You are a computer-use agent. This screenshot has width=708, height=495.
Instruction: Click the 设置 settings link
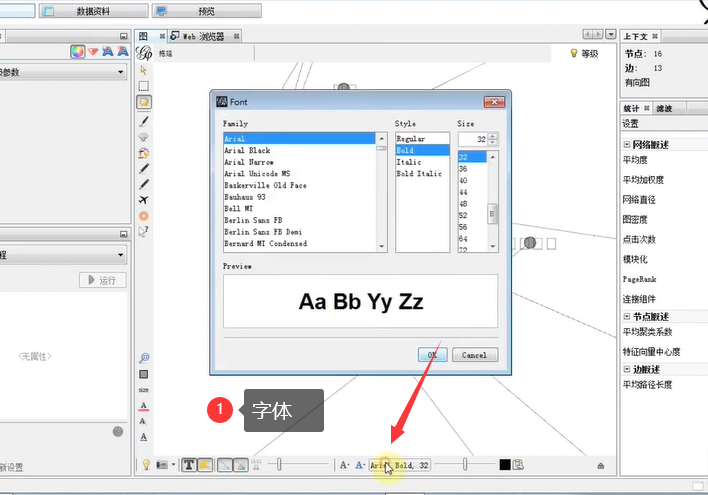click(630, 124)
